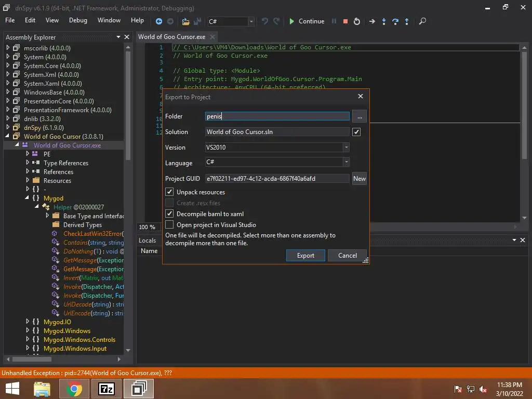Click the open file folder toolbar icon

(x=185, y=21)
